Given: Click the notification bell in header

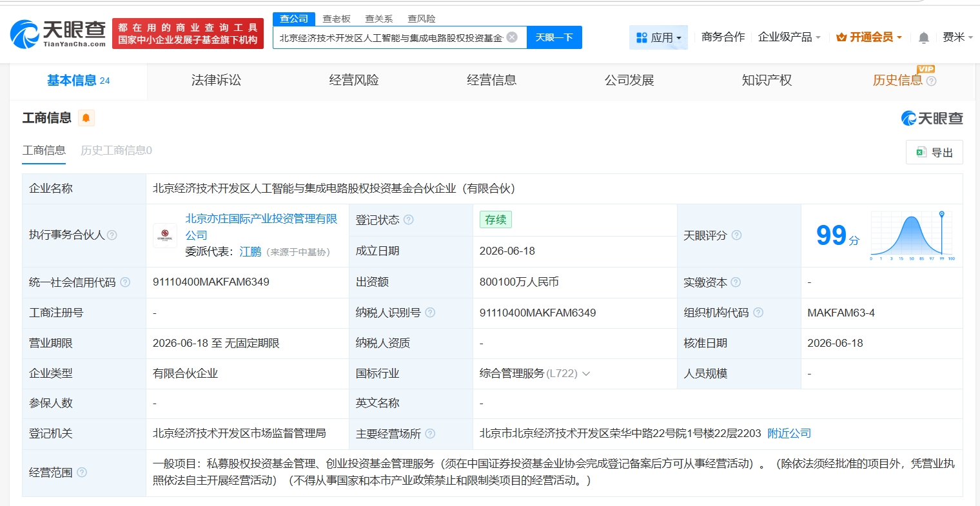Looking at the screenshot, I should click(923, 37).
